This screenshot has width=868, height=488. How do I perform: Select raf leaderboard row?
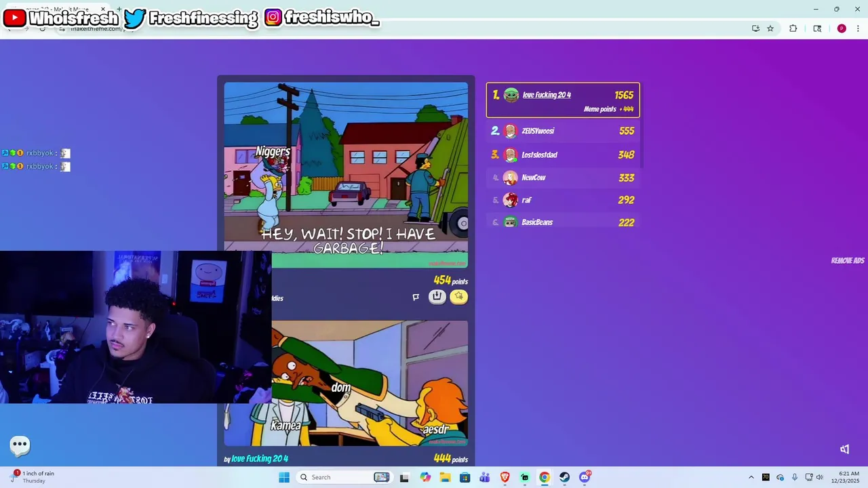(563, 200)
